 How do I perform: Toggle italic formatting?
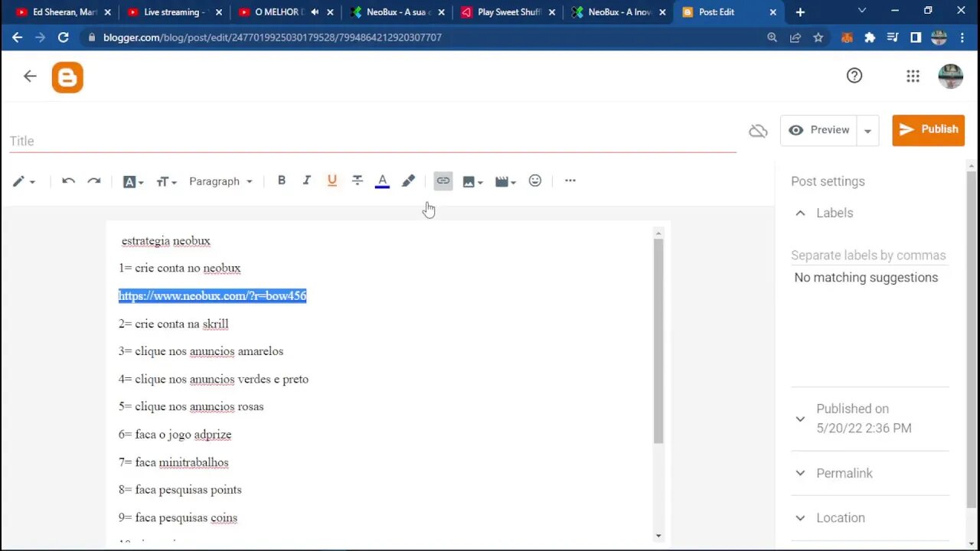click(x=307, y=181)
